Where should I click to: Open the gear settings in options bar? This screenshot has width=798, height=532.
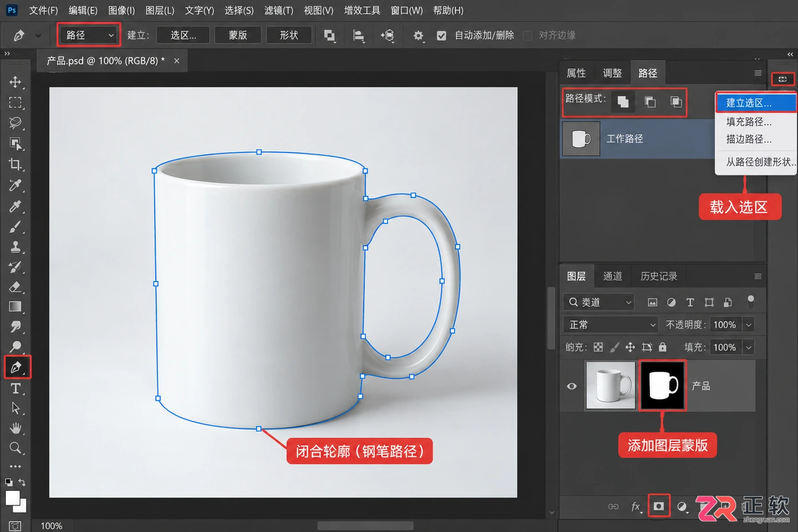pos(418,36)
